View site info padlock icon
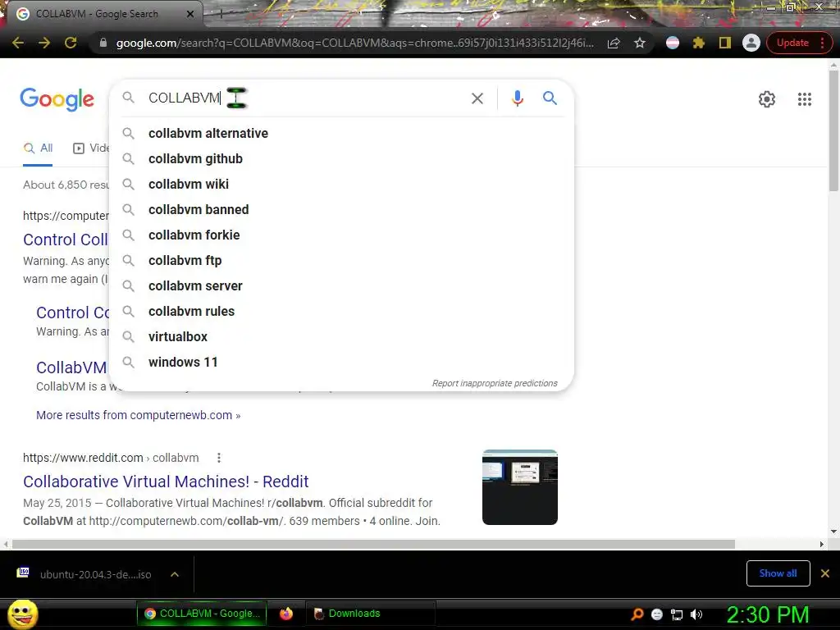The height and width of the screenshot is (630, 840). tap(103, 43)
